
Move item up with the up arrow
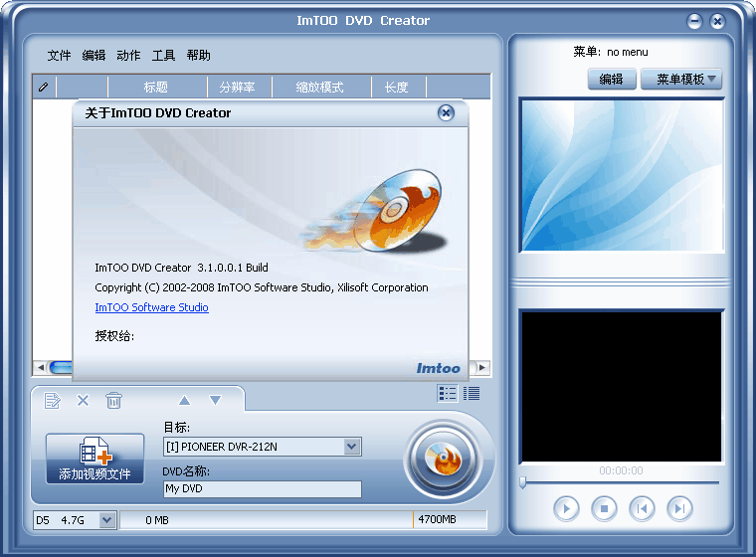(184, 400)
